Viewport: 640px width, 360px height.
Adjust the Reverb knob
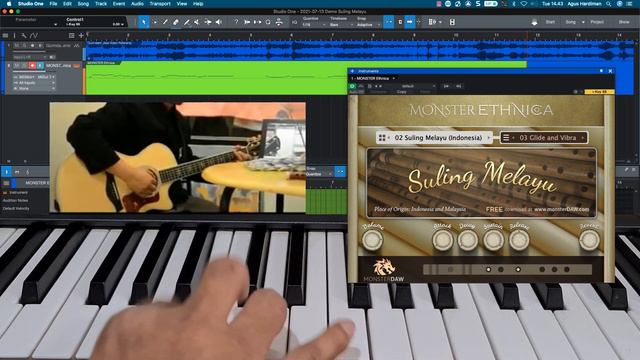(589, 240)
